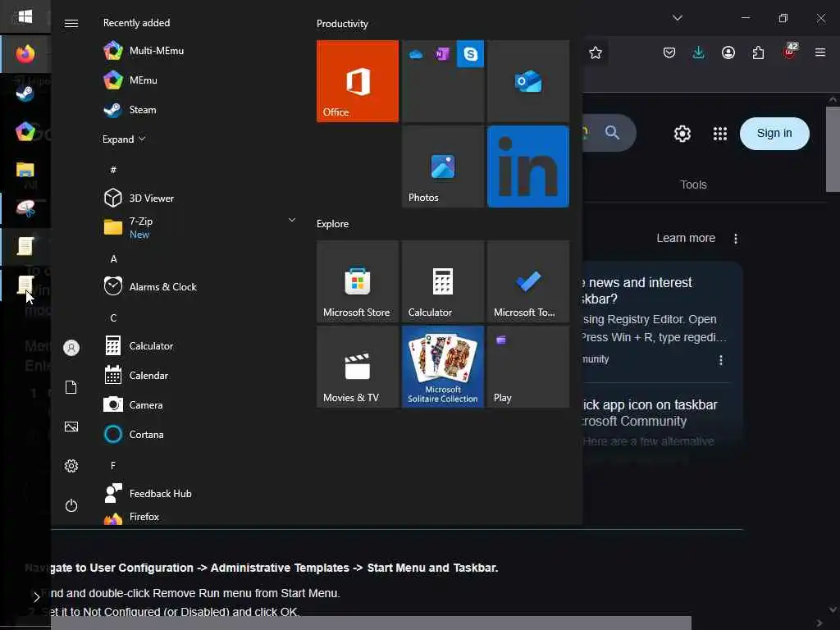Screen dimensions: 840x630
Task: Open Pictures from Start menu sidebar
Action: [x=71, y=427]
